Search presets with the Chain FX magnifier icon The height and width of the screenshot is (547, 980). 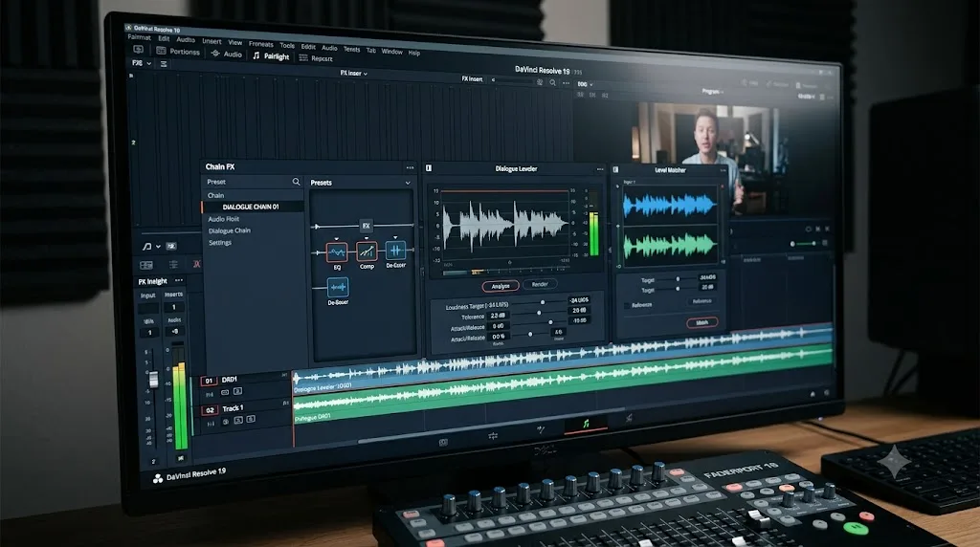[x=297, y=182]
